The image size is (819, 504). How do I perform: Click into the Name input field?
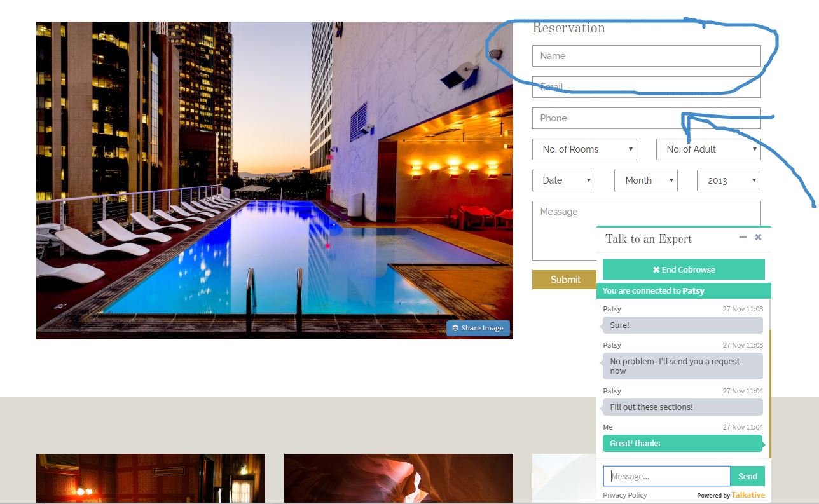pyautogui.click(x=646, y=56)
